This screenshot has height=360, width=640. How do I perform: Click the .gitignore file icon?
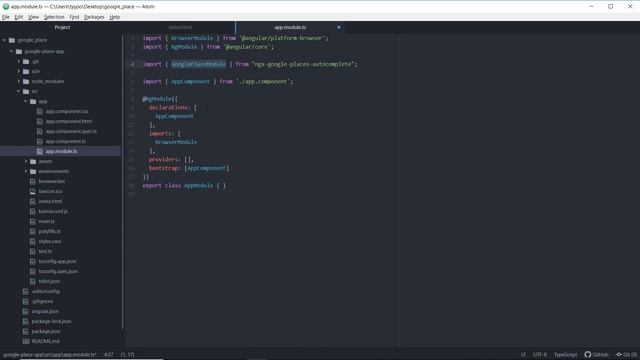[26, 301]
